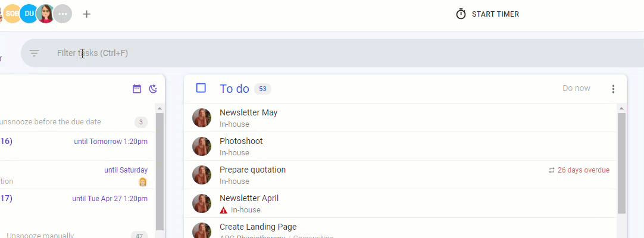This screenshot has width=644, height=238.
Task: Tick the To do select-all checkbox
Action: (201, 88)
